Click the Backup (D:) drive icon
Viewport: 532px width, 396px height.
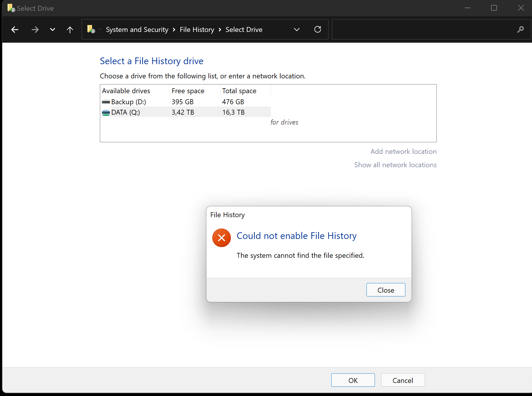106,102
